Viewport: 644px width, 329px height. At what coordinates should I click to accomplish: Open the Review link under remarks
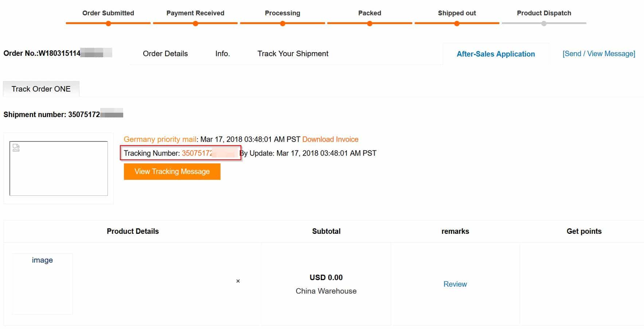point(455,284)
